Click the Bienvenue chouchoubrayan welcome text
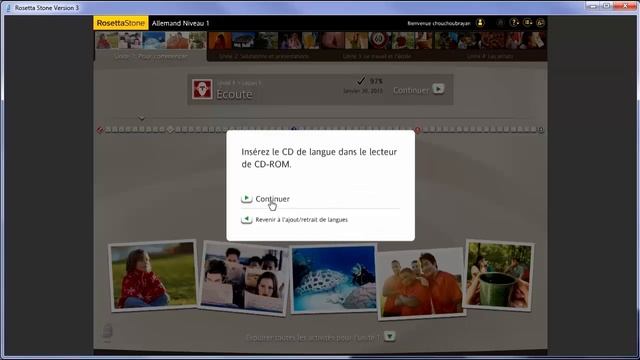This screenshot has width=640, height=360. pyautogui.click(x=439, y=23)
